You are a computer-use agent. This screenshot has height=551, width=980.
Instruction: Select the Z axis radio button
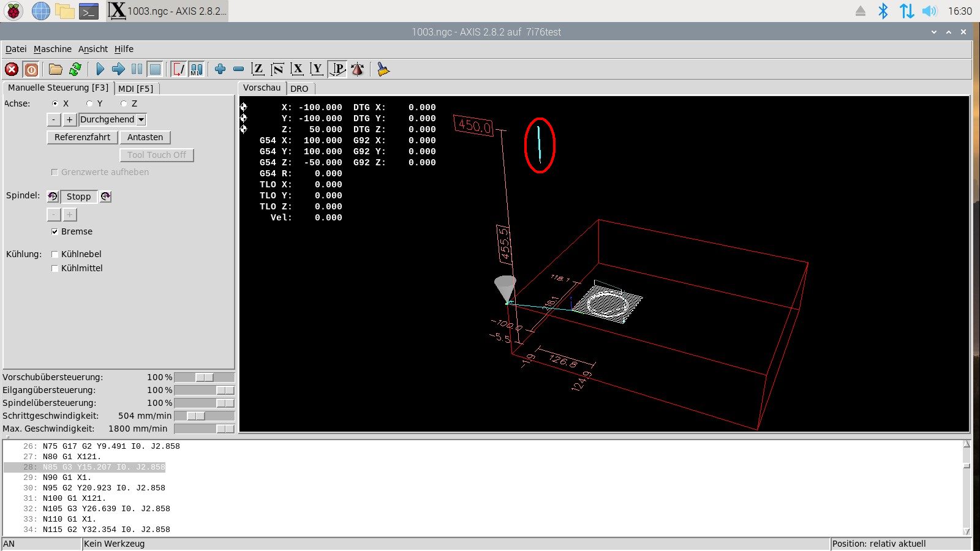click(x=124, y=103)
